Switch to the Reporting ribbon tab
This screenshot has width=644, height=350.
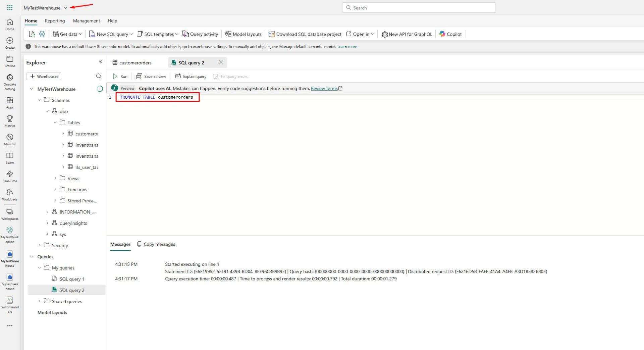tap(55, 21)
